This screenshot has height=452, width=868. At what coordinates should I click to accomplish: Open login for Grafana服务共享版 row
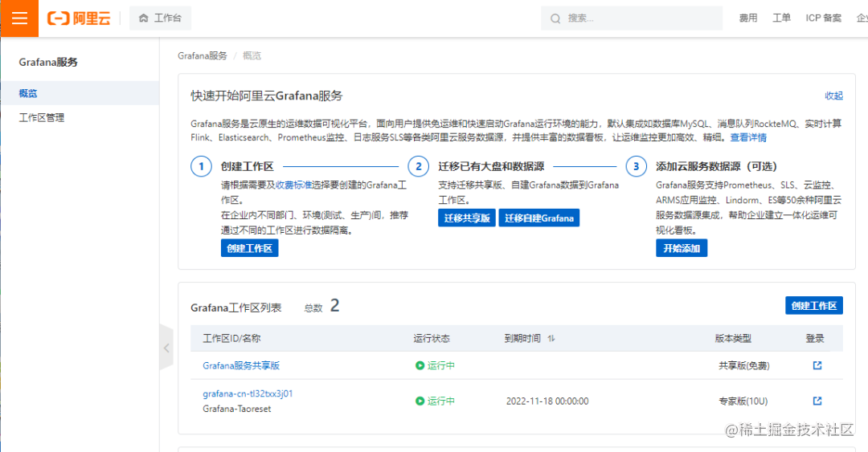(x=817, y=365)
